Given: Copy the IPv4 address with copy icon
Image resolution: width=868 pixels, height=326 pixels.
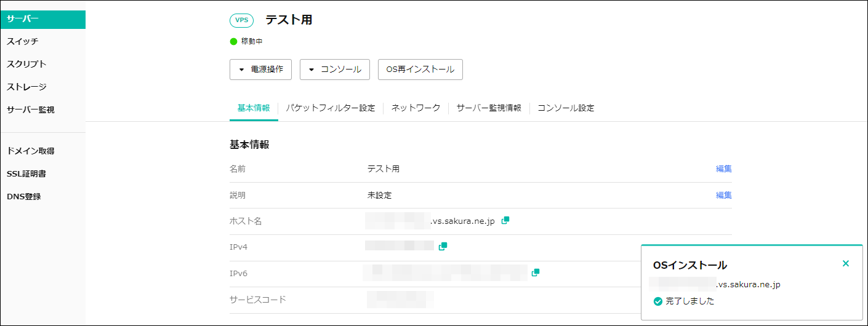Looking at the screenshot, I should [x=443, y=246].
